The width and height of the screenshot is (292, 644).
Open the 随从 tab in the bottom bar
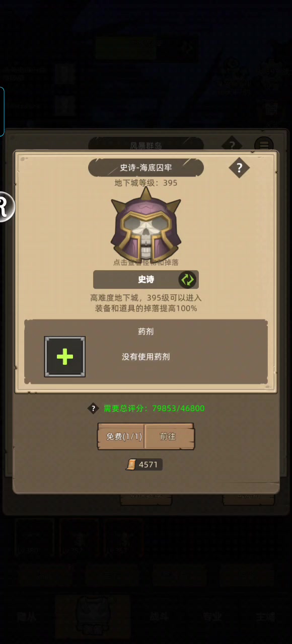click(27, 617)
